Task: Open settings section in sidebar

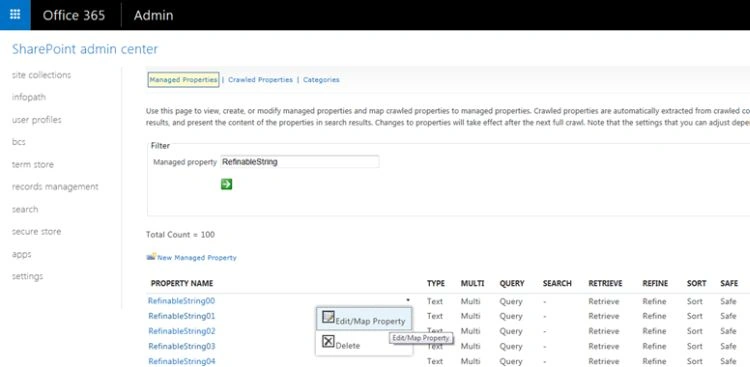Action: [x=27, y=276]
